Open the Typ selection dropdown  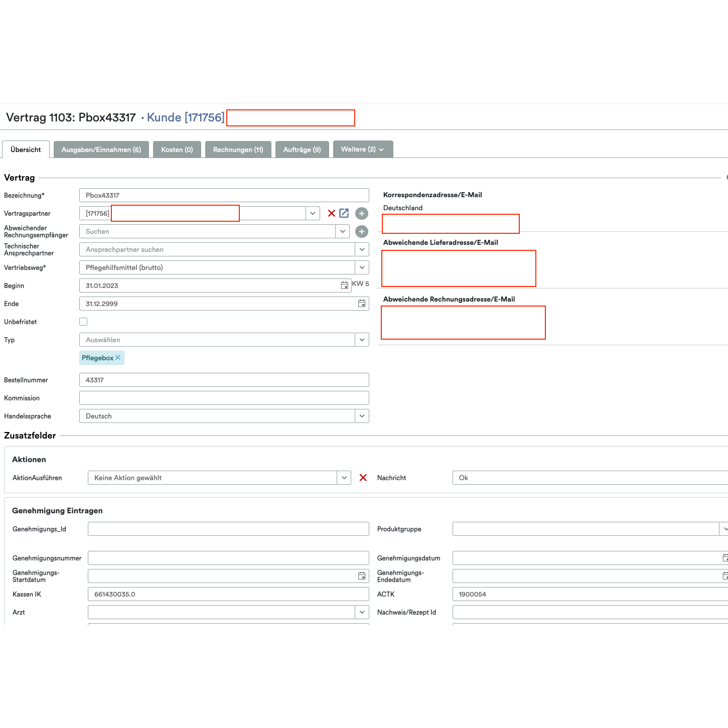point(362,340)
